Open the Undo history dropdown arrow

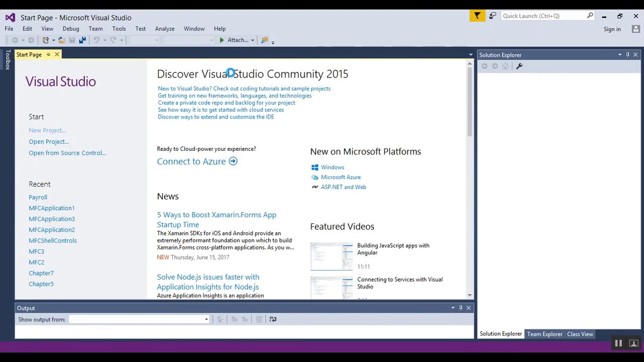point(105,40)
